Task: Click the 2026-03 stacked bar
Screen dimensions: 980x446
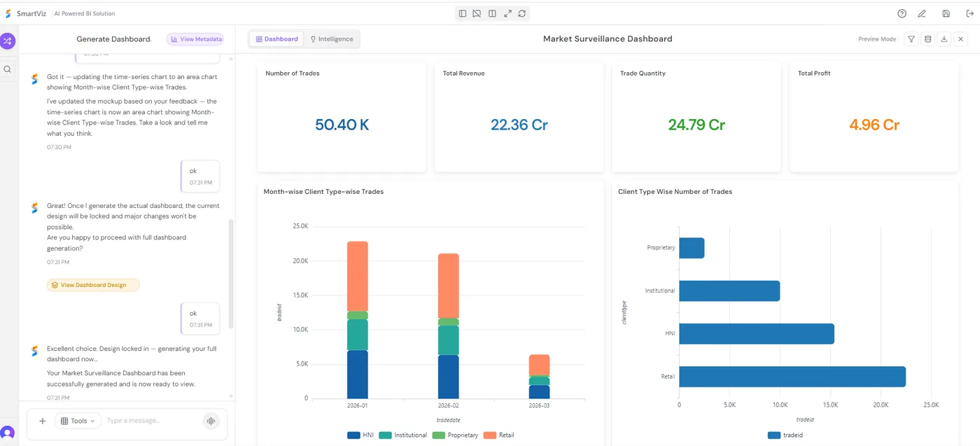Action: tap(539, 377)
